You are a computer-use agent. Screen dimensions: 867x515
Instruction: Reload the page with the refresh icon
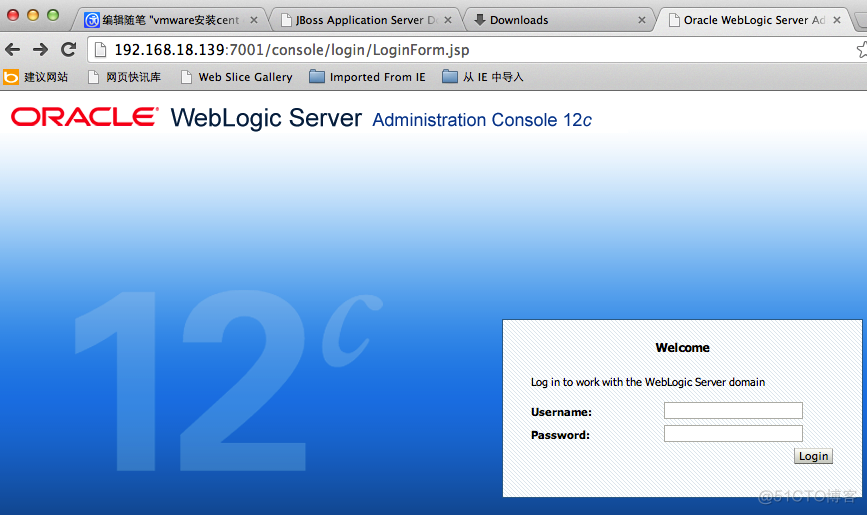click(x=69, y=50)
